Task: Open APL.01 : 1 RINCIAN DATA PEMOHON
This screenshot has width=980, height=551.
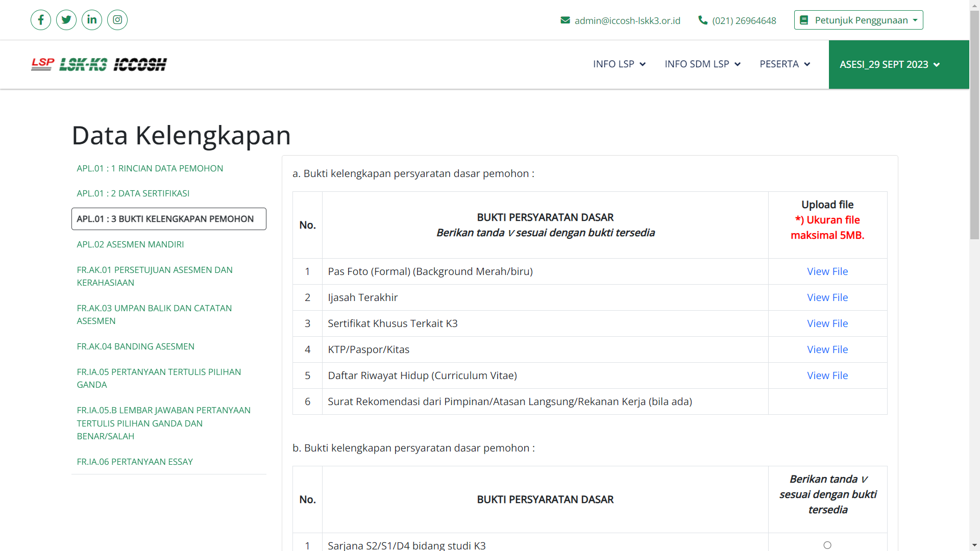Action: [150, 168]
